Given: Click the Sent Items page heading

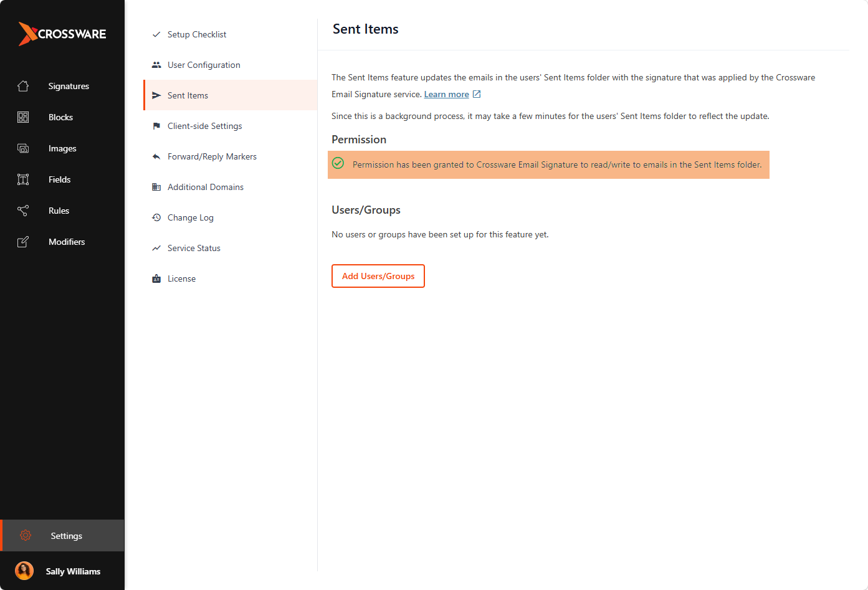Looking at the screenshot, I should point(366,29).
